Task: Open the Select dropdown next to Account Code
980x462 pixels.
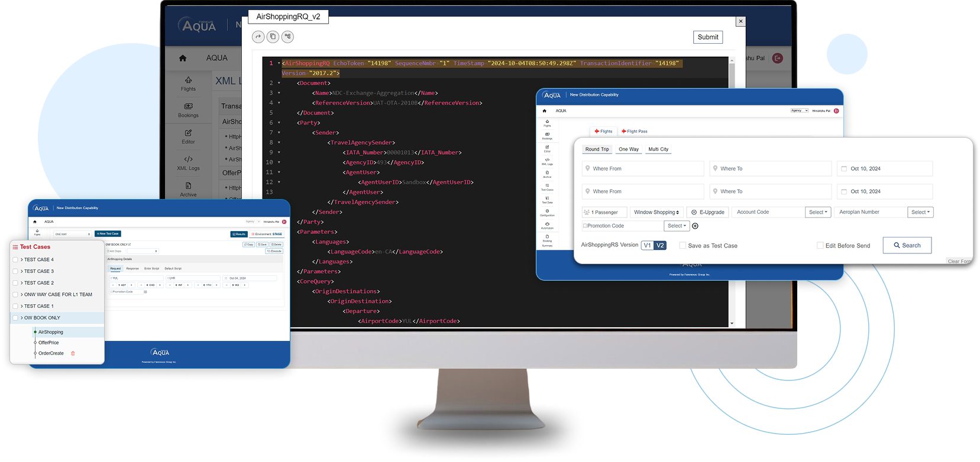Action: (x=819, y=212)
